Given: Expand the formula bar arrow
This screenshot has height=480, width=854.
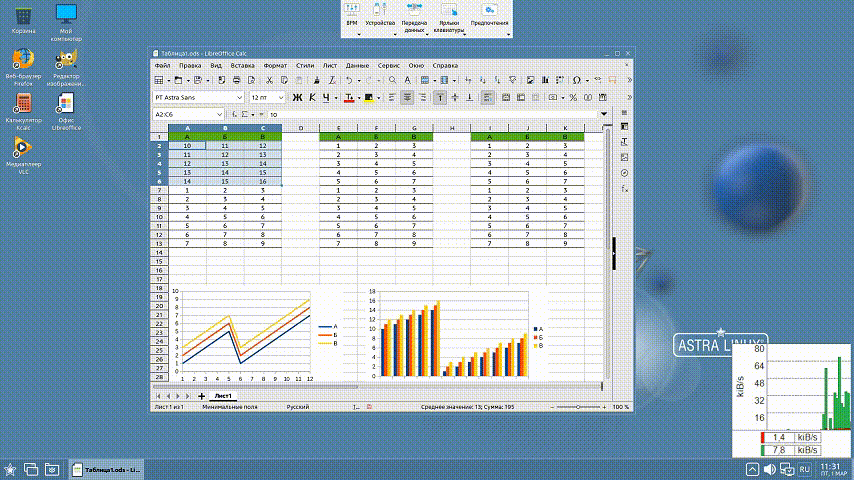Looking at the screenshot, I should 604,115.
